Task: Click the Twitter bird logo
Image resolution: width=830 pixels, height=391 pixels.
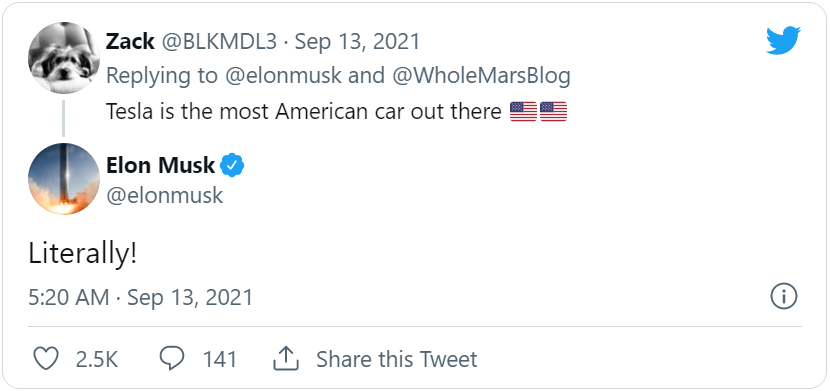Action: click(x=783, y=41)
